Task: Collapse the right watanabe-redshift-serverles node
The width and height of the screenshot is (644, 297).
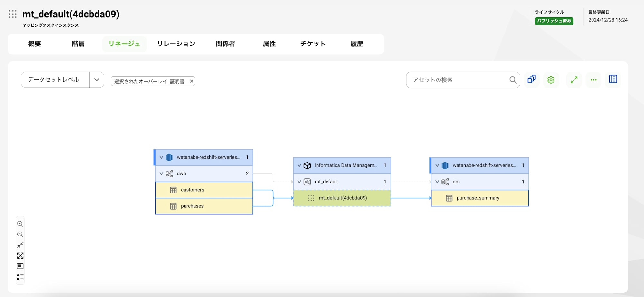Action: point(437,165)
